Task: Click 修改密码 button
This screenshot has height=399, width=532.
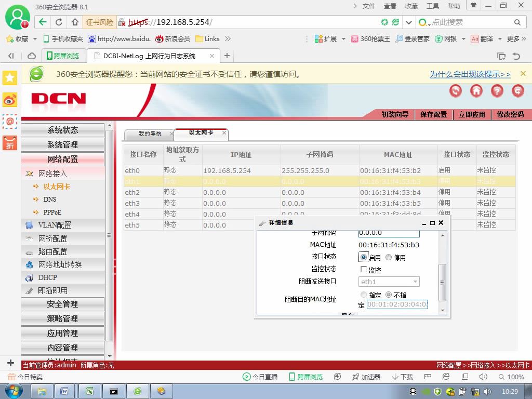Action: pyautogui.click(x=510, y=114)
